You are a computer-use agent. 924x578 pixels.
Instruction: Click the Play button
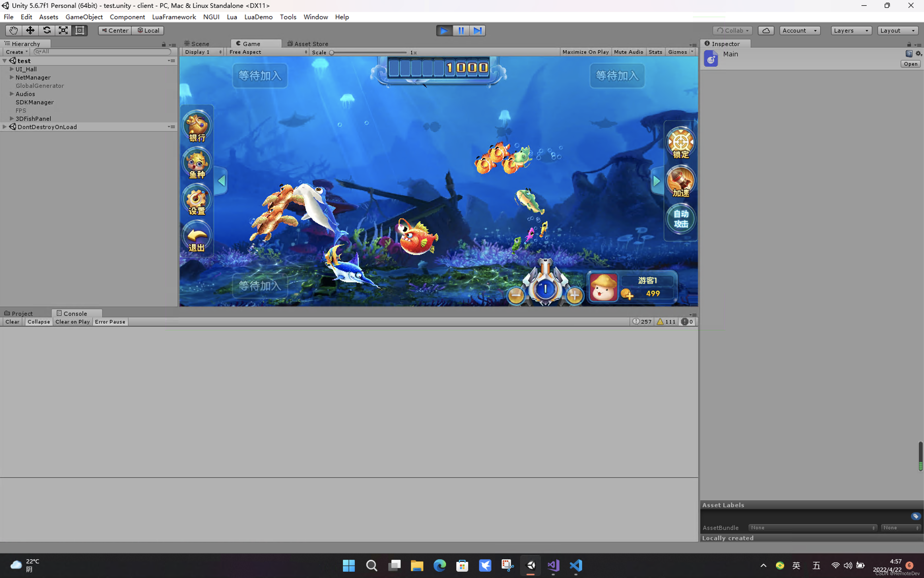click(444, 30)
